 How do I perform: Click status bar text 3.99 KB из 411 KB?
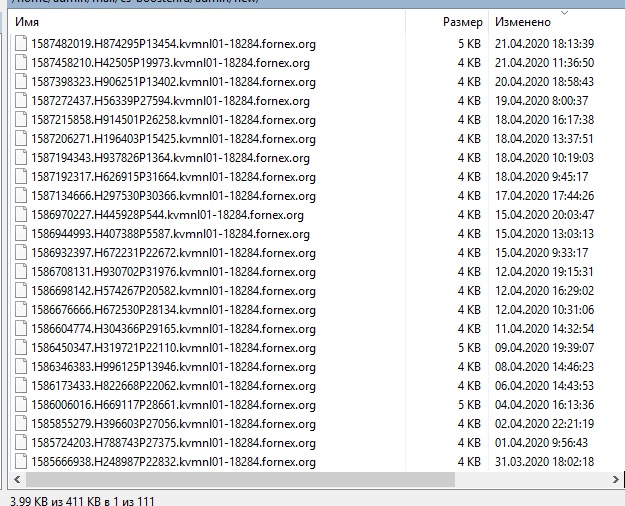point(55,501)
